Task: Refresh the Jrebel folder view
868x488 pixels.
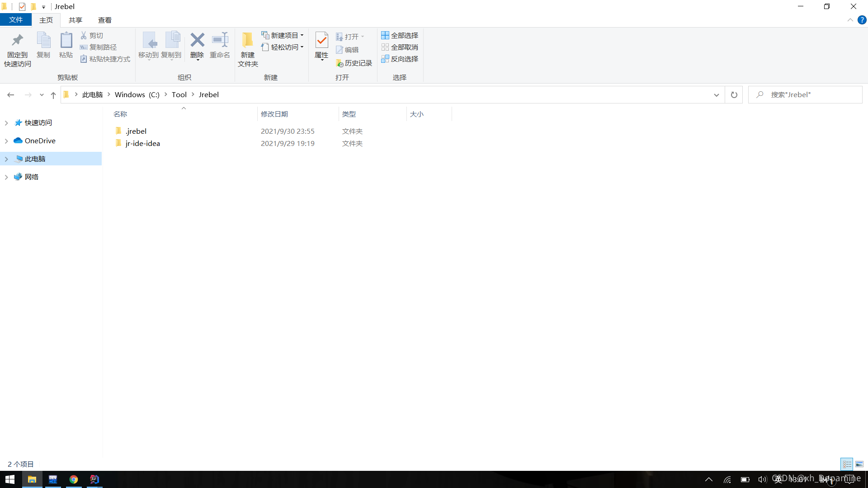Action: click(x=734, y=95)
